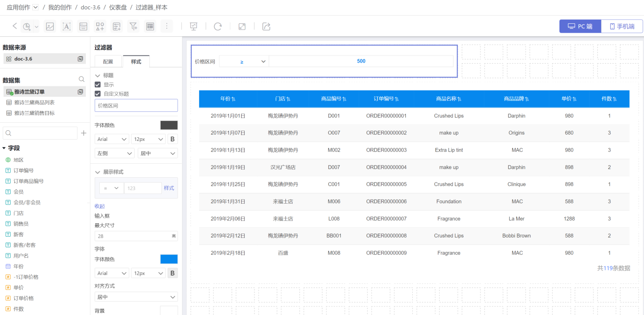The width and height of the screenshot is (644, 315).
Task: Add an image component from toolbar
Action: tap(50, 26)
